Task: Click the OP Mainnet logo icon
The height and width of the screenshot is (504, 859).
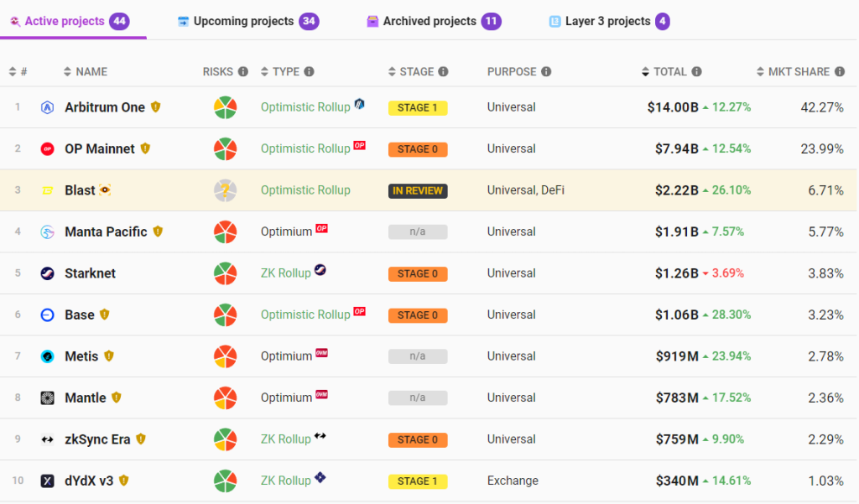Action: (x=48, y=149)
